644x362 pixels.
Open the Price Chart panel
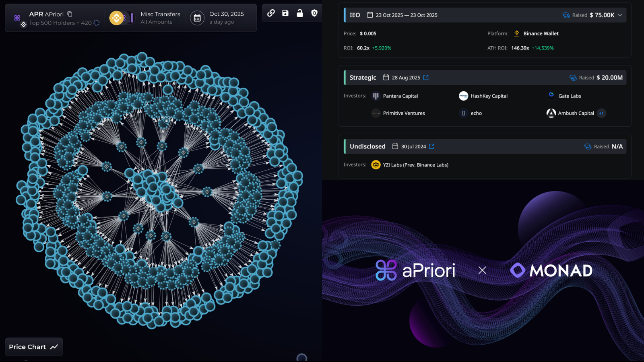tap(34, 347)
